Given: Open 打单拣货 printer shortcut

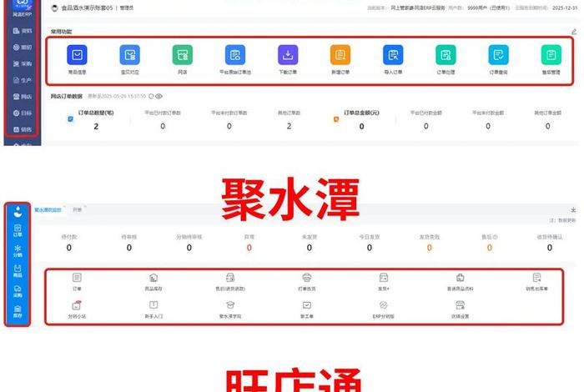Looking at the screenshot, I should [307, 281].
